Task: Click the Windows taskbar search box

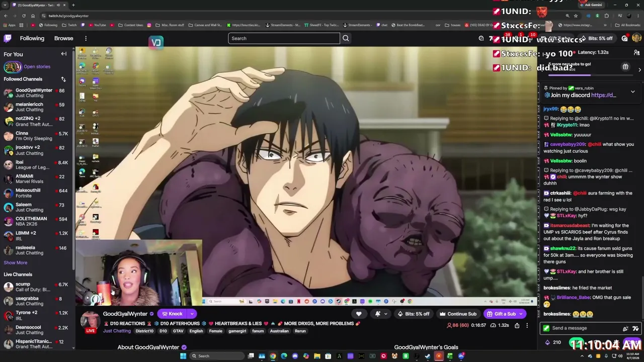Action: coord(216,356)
